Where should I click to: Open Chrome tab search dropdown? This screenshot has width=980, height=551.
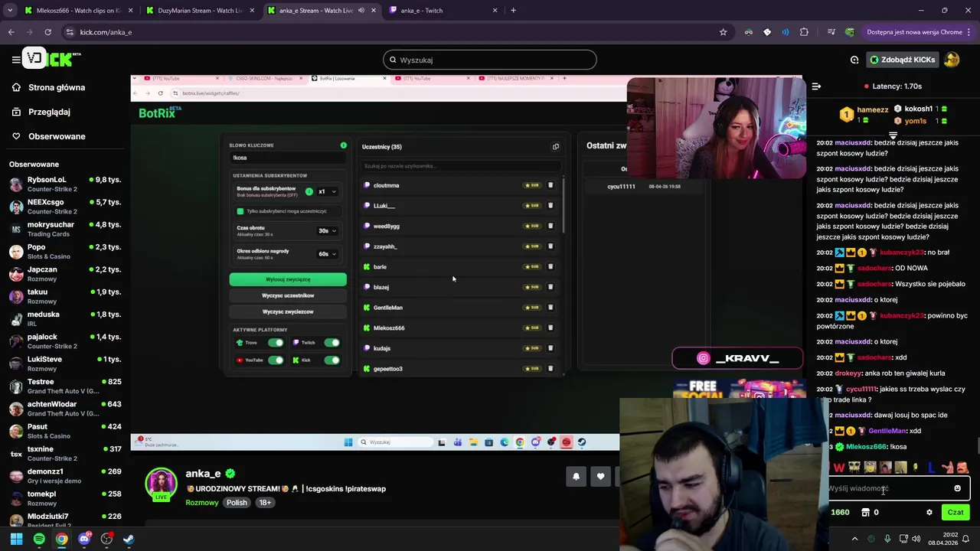tap(10, 10)
